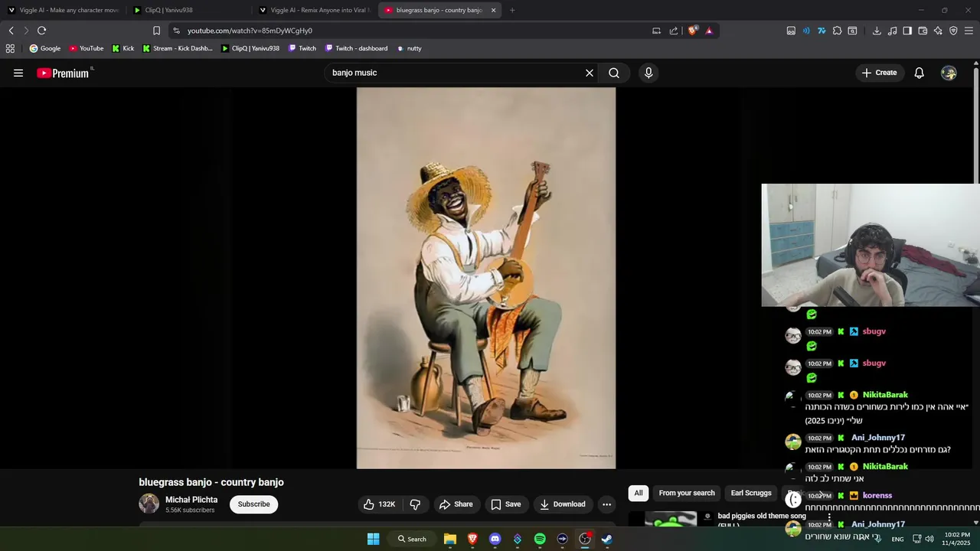Open the browser main hamburger menu
Image resolution: width=980 pixels, height=551 pixels.
(969, 31)
